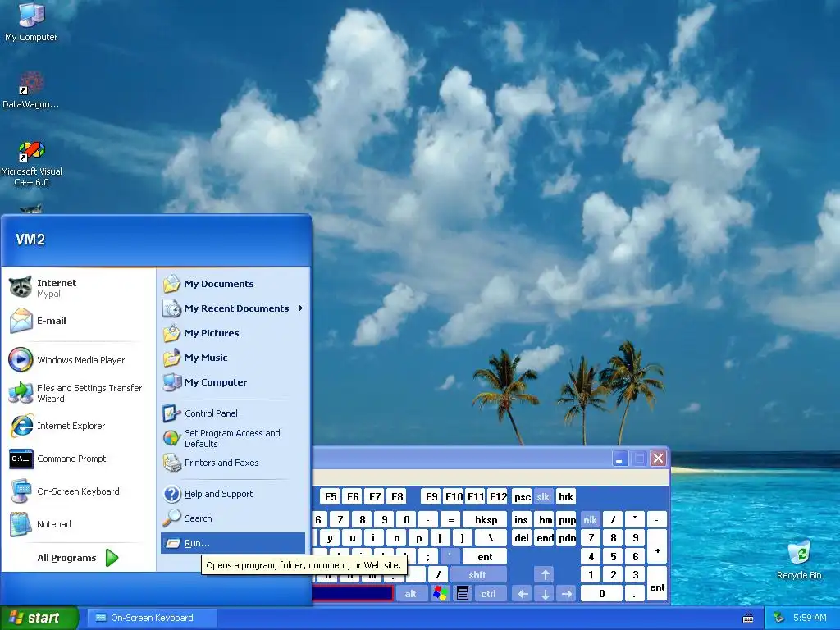Click the F9 function key
The image size is (840, 630).
(431, 497)
